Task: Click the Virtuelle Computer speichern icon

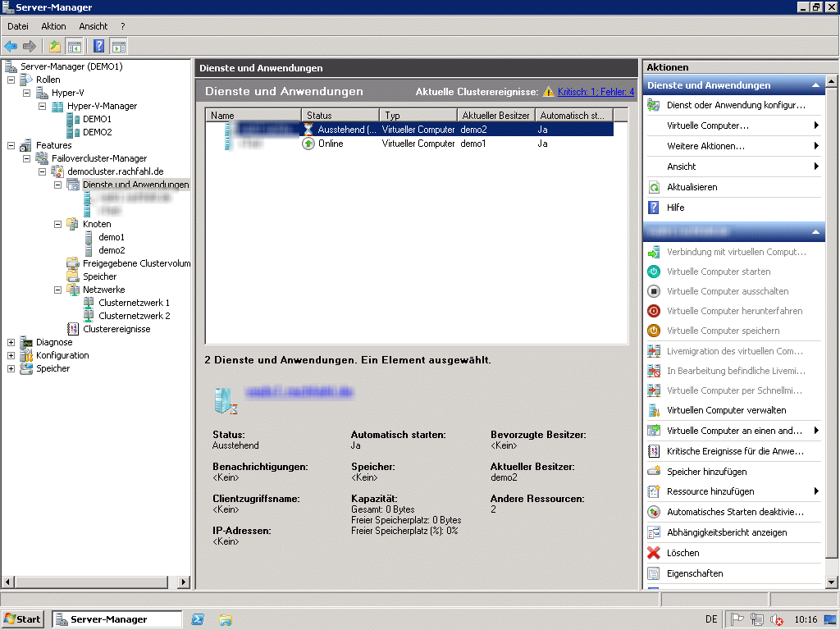Action: coord(654,331)
